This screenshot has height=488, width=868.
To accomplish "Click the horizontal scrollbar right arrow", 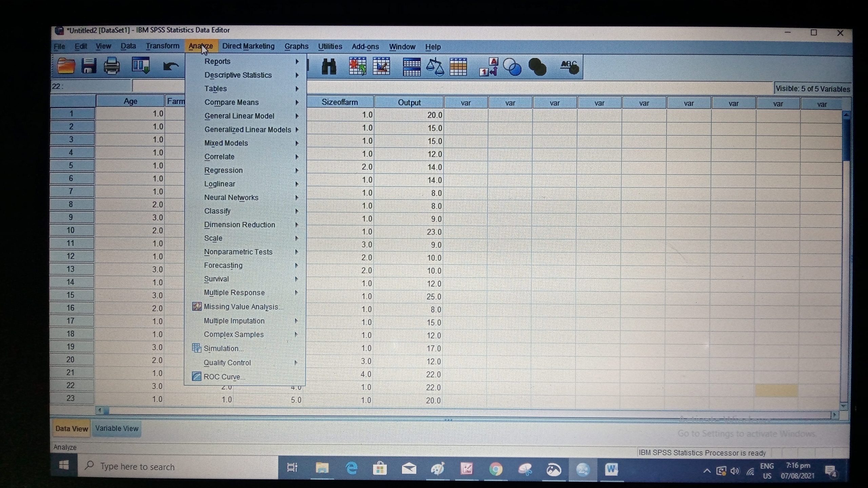I will tap(835, 415).
